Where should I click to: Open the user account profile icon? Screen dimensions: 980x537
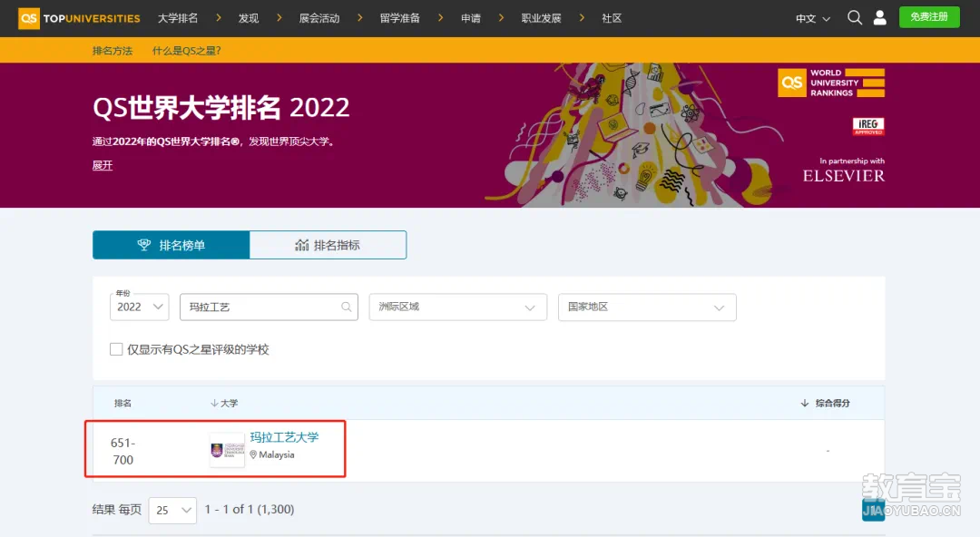pyautogui.click(x=879, y=17)
